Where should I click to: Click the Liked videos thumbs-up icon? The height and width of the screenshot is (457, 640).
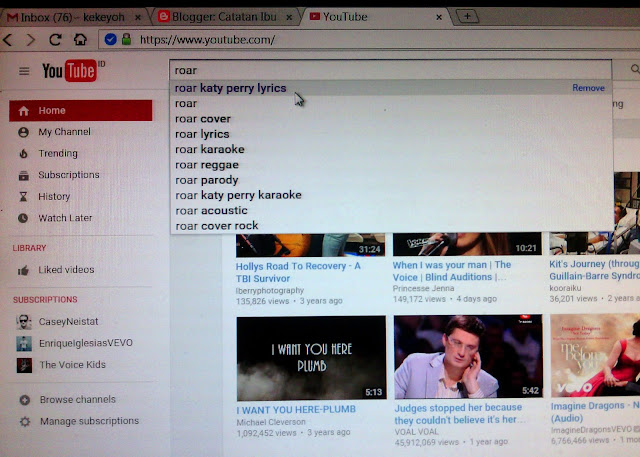[x=23, y=270]
